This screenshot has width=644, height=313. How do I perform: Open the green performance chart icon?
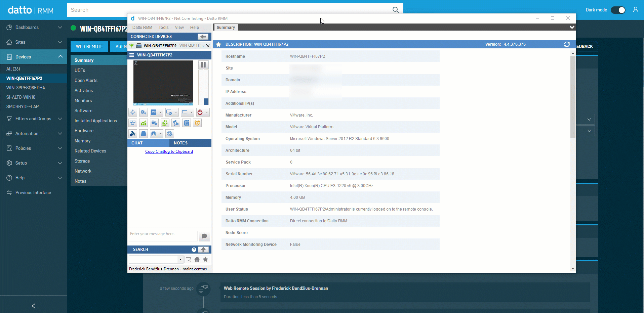click(144, 123)
